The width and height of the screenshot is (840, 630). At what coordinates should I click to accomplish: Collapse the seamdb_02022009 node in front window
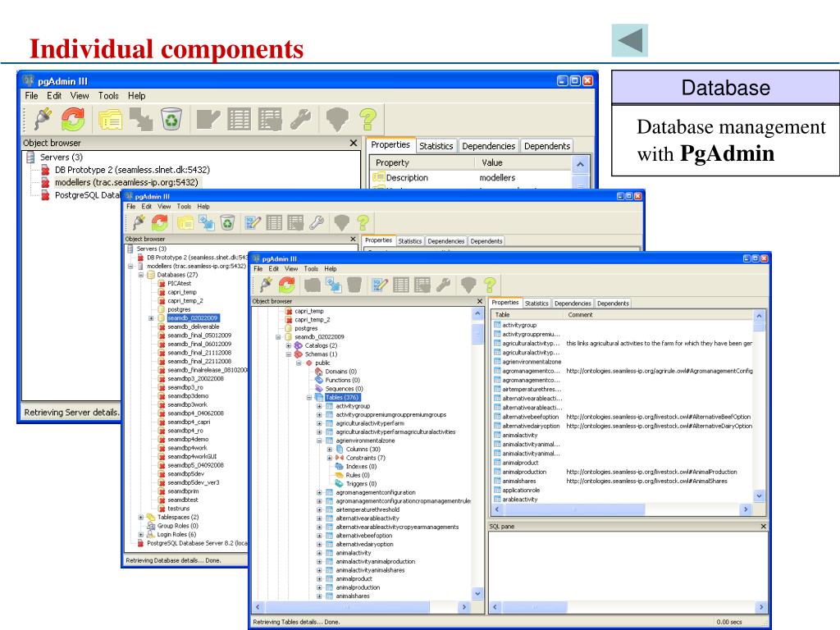278,337
